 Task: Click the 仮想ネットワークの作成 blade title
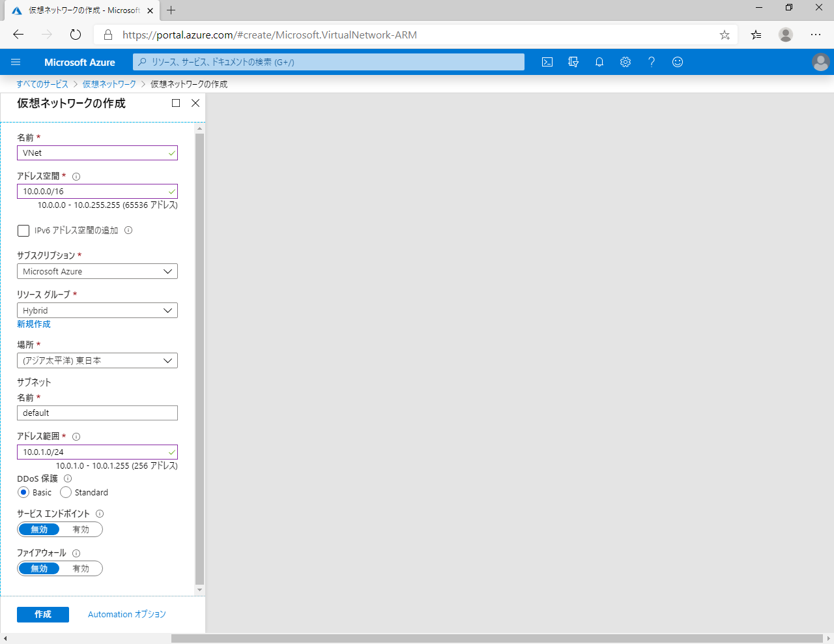(x=71, y=103)
